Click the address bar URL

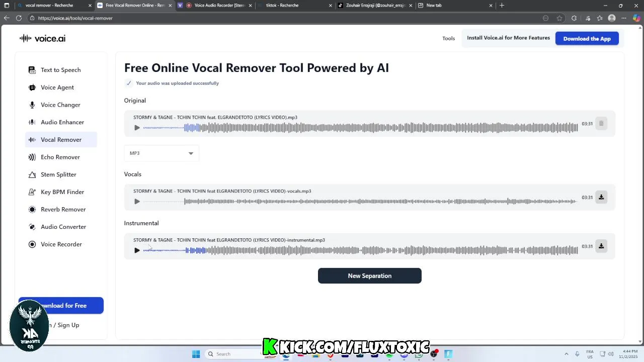tap(75, 18)
